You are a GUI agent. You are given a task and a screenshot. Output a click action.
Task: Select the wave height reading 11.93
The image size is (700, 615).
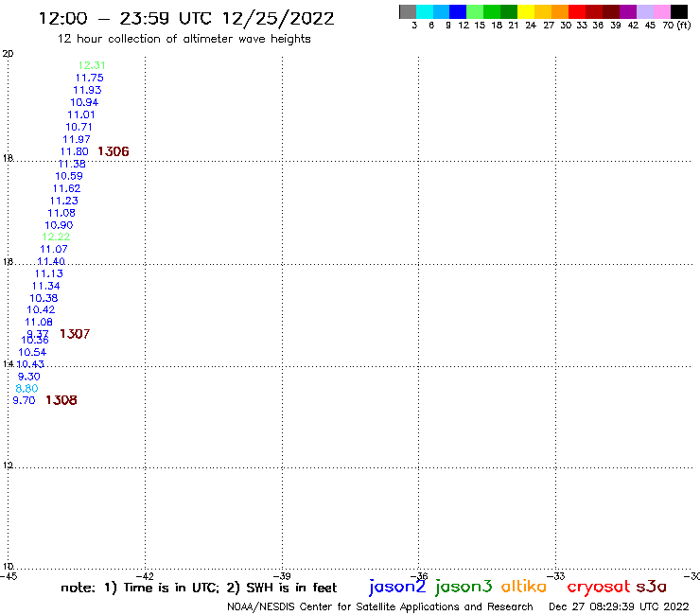(x=87, y=90)
